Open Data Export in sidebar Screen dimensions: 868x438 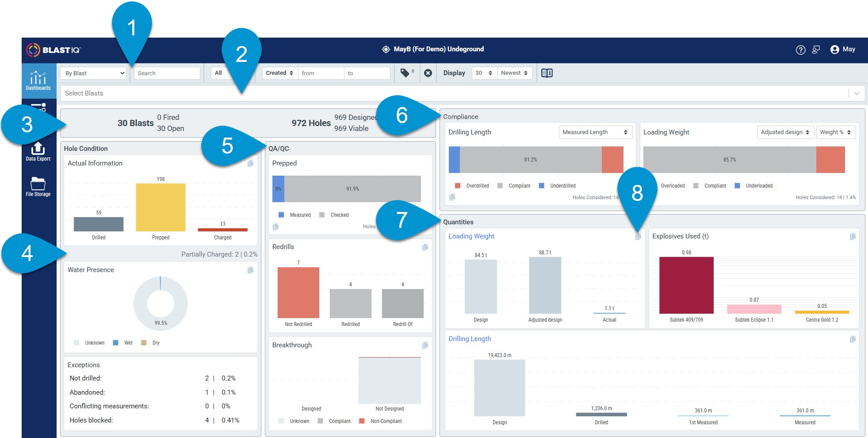click(x=38, y=152)
